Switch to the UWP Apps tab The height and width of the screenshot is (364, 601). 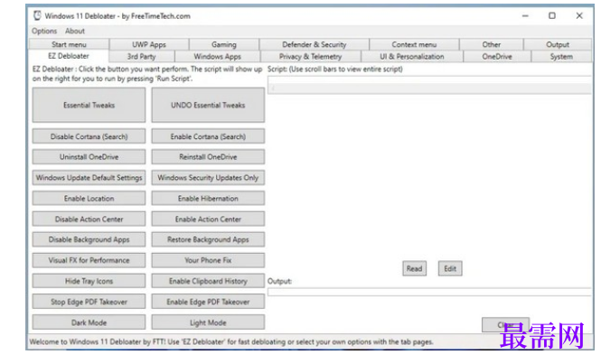pos(149,44)
